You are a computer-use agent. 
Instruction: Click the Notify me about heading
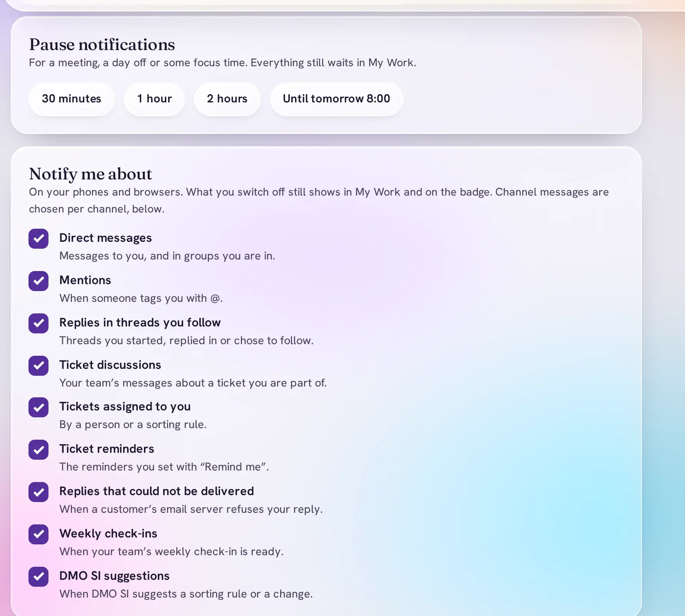(x=90, y=174)
